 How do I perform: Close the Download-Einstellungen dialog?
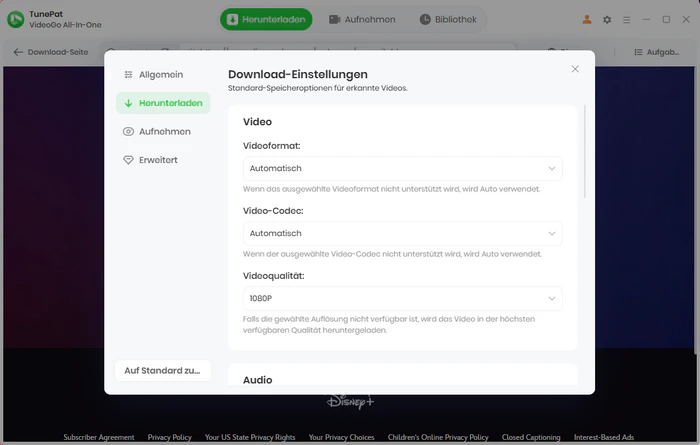tap(575, 69)
